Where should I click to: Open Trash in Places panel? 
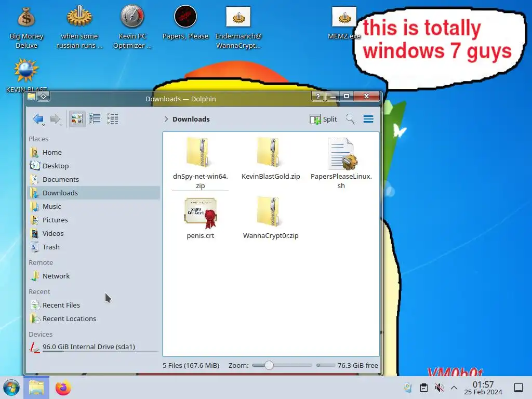pyautogui.click(x=94, y=247)
